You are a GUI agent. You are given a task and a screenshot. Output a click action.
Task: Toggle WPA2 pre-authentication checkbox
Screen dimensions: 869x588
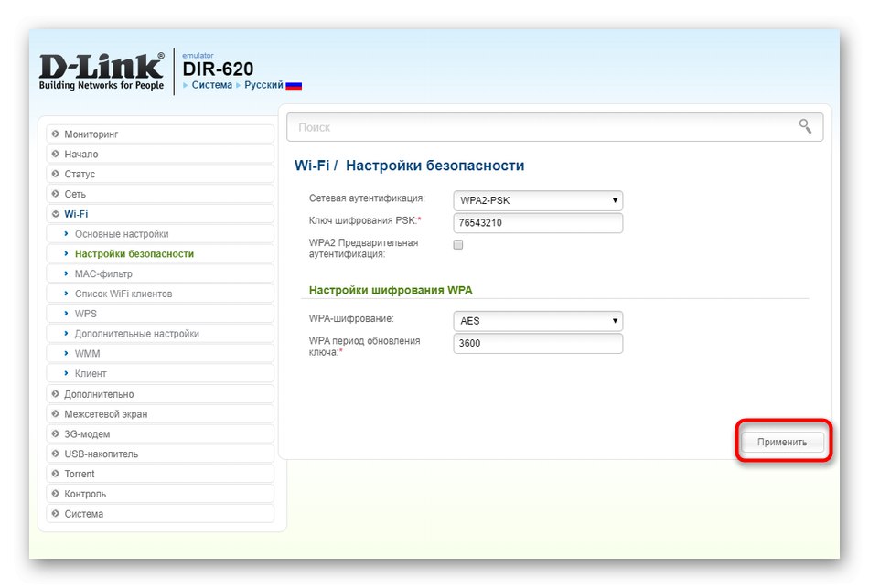point(457,244)
